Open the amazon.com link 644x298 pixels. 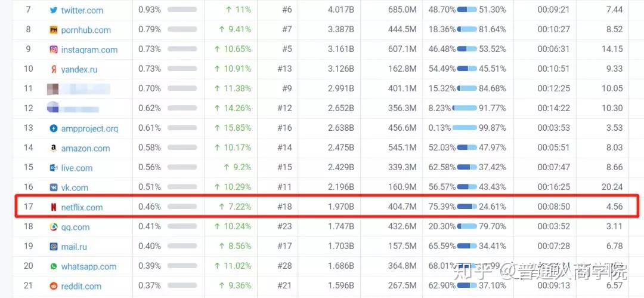pyautogui.click(x=85, y=148)
